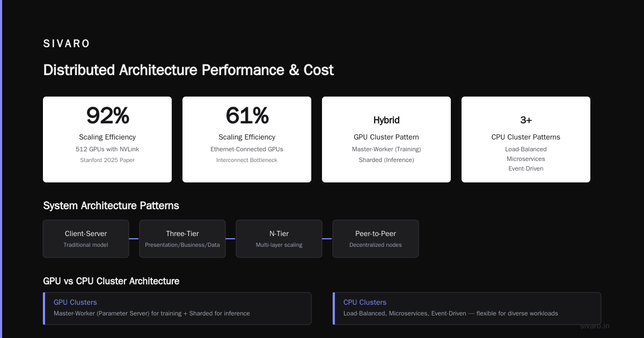Click 'Event-Driven' in the CPU patterns card

(x=526, y=168)
